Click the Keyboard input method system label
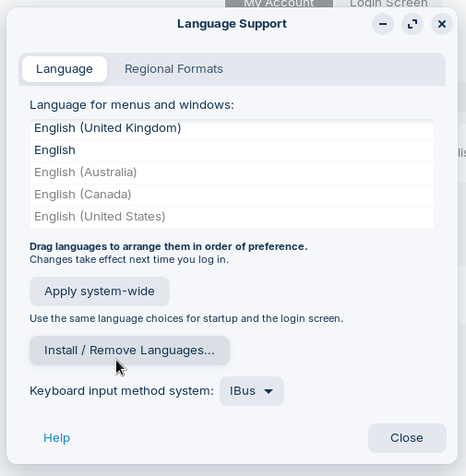 click(x=122, y=391)
